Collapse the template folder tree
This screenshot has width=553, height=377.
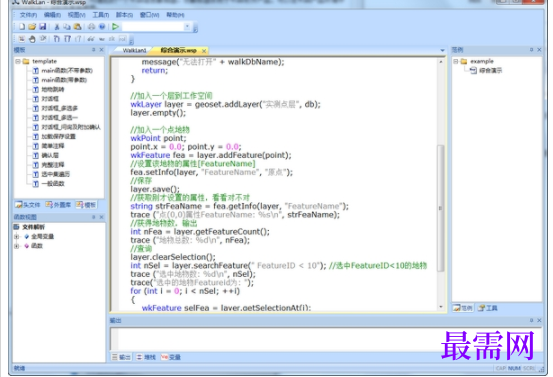pos(18,61)
